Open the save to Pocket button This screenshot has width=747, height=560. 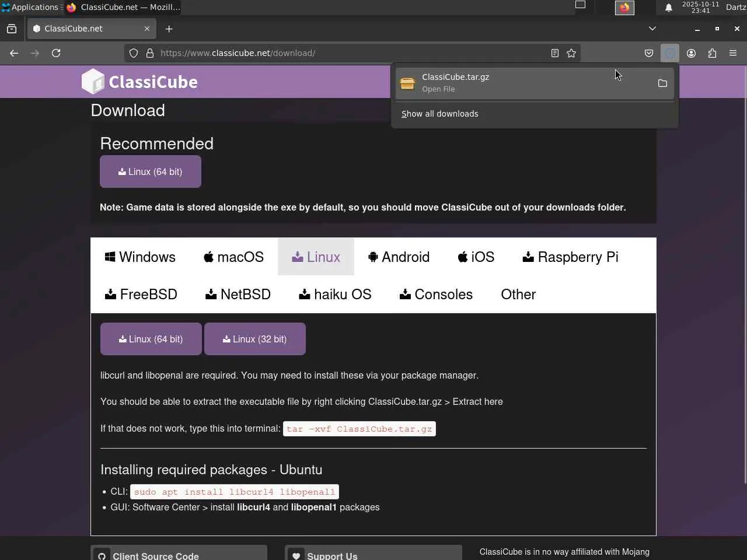649,53
